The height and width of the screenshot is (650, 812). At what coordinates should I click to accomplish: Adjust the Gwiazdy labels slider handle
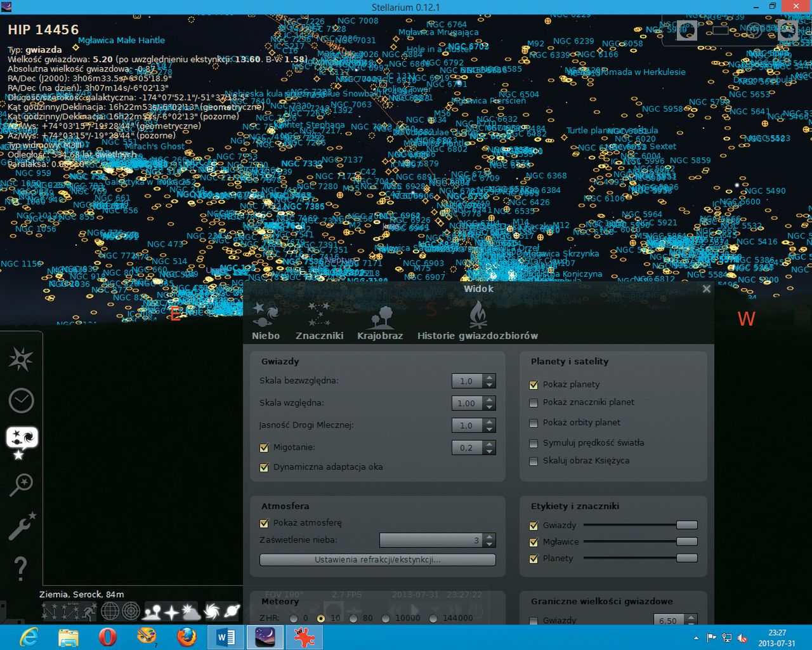click(x=686, y=525)
